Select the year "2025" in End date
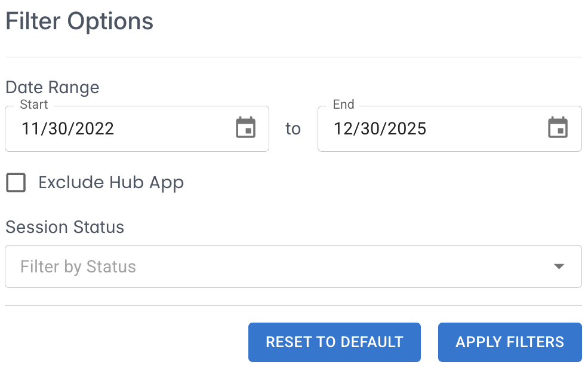The width and height of the screenshot is (588, 368). (x=406, y=128)
